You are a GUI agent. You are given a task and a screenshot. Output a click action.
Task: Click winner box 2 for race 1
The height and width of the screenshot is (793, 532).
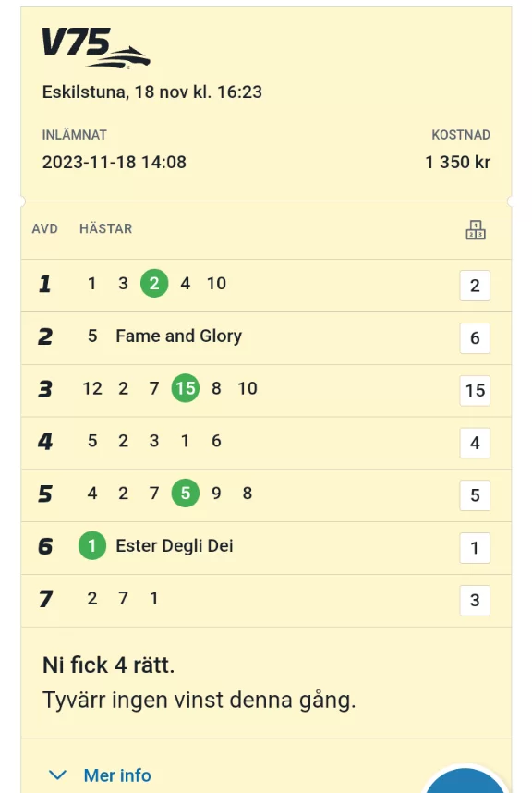475,286
